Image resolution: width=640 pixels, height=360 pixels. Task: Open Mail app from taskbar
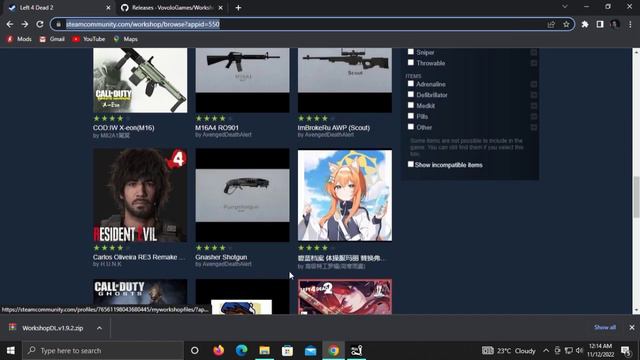point(311,350)
